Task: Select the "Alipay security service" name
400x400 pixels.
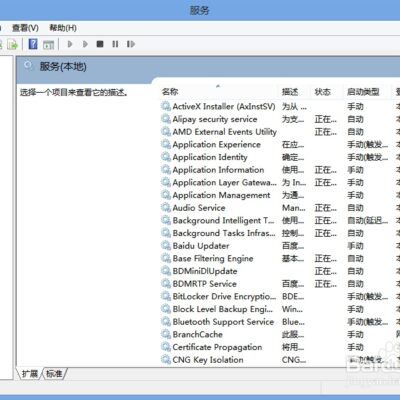Action: click(215, 119)
